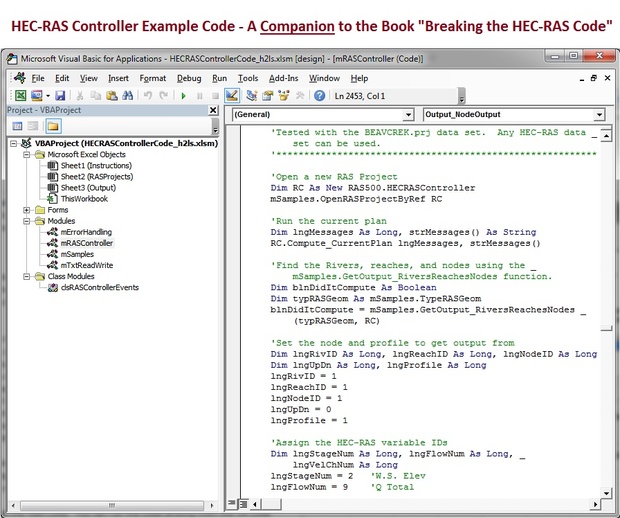Open Object Browser toolbar icon

pos(284,95)
